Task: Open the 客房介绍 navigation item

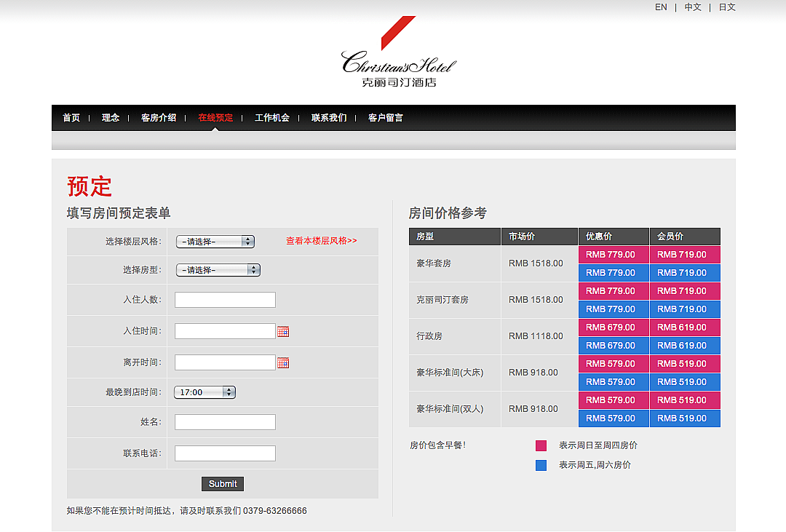Action: [x=159, y=118]
